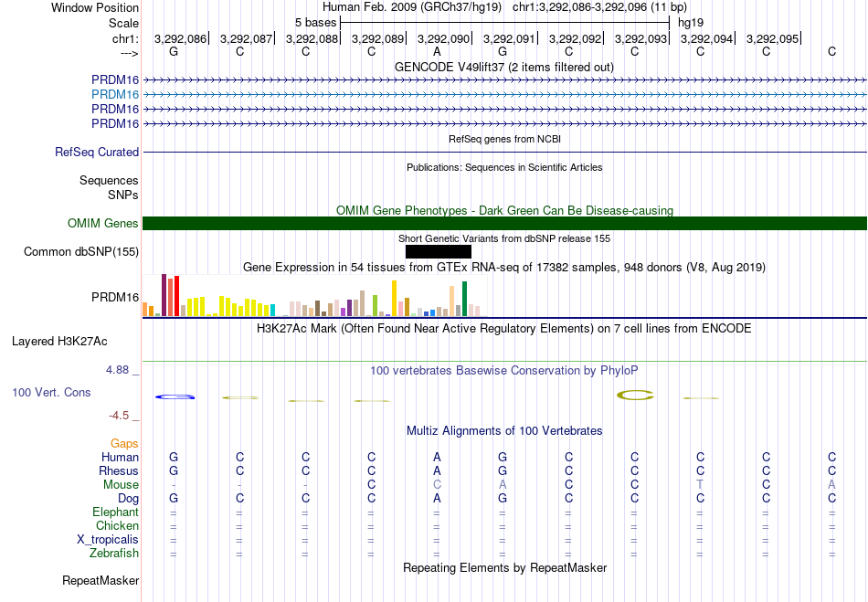Screen dimensions: 868x602
Task: Click the 4.88 PhyloP upper scale value
Action: pyautogui.click(x=117, y=370)
